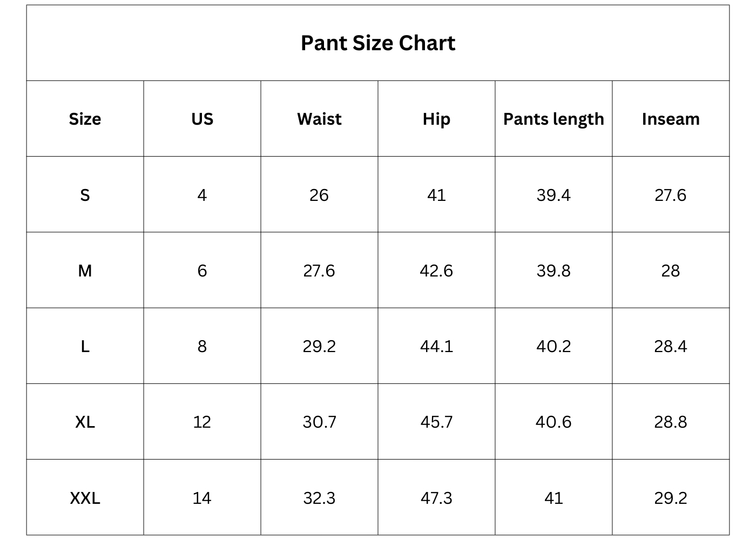Select the L size row label

(x=85, y=346)
